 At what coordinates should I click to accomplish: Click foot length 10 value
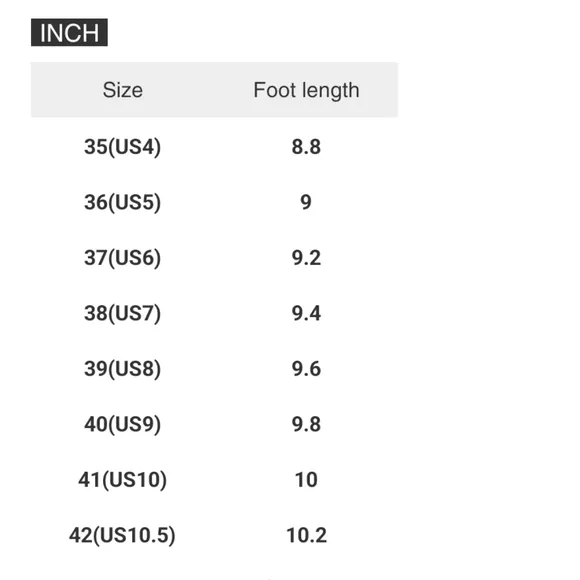tap(306, 480)
